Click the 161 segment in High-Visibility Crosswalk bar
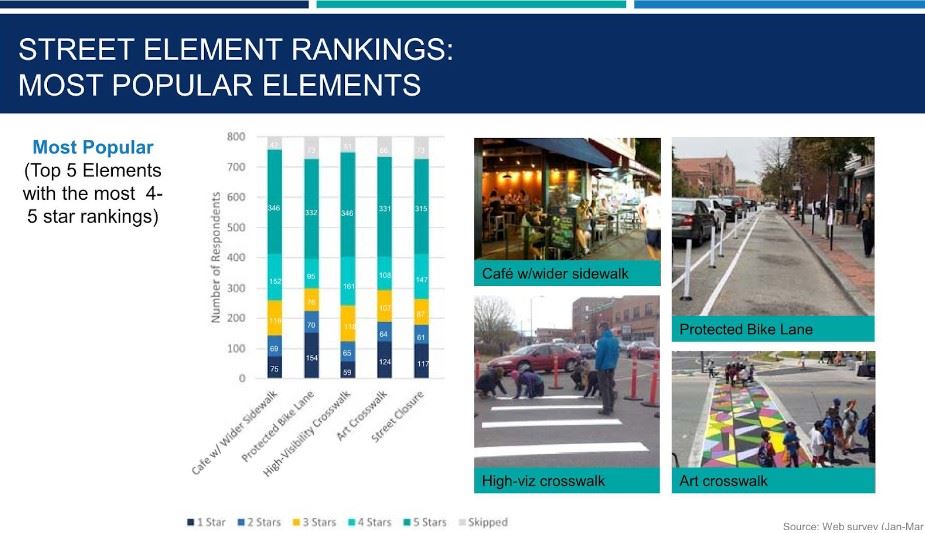This screenshot has width=925, height=533. (347, 281)
